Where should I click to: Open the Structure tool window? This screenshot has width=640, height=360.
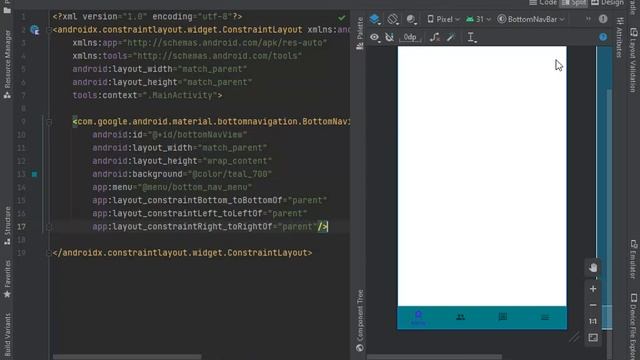click(7, 226)
